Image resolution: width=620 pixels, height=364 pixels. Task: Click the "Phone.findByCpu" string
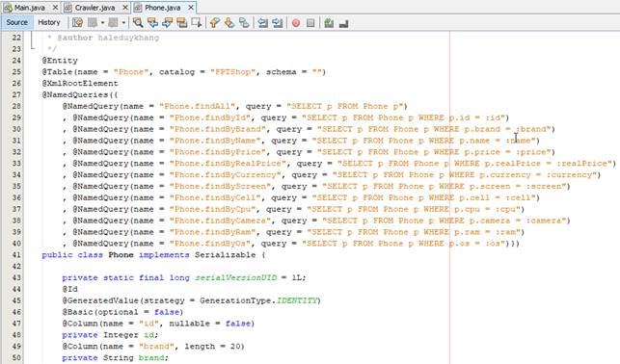pyautogui.click(x=212, y=209)
